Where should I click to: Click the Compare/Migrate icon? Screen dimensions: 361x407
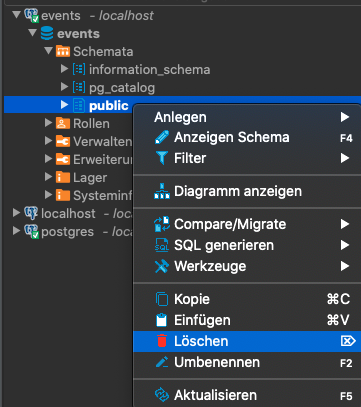point(162,224)
